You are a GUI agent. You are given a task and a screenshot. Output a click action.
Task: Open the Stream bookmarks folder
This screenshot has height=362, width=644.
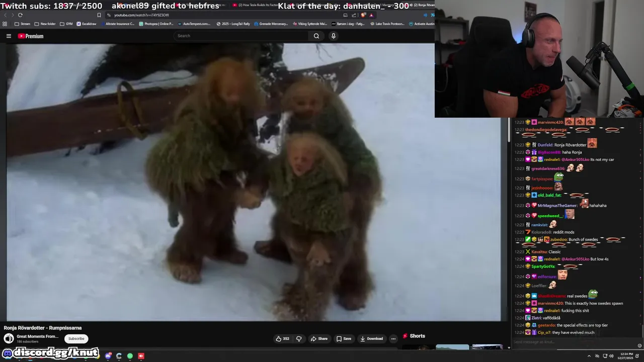(x=22, y=24)
